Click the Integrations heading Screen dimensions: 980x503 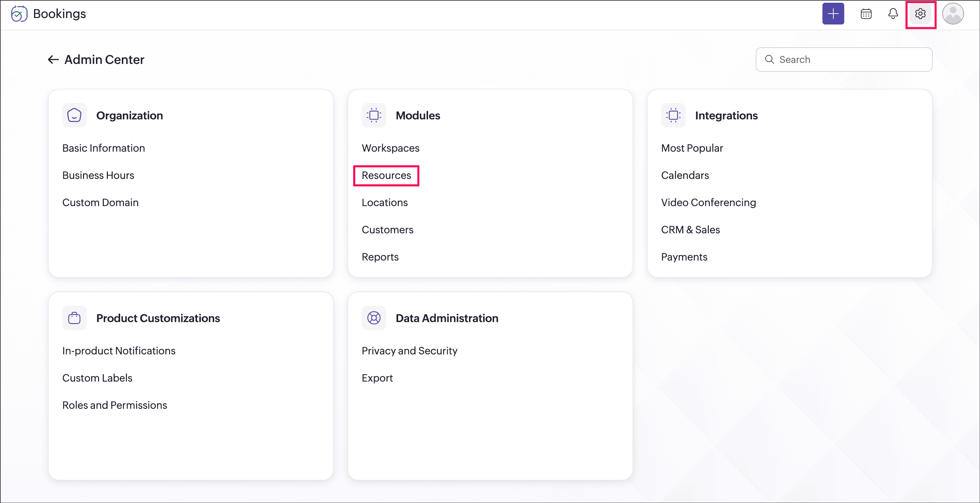point(726,116)
